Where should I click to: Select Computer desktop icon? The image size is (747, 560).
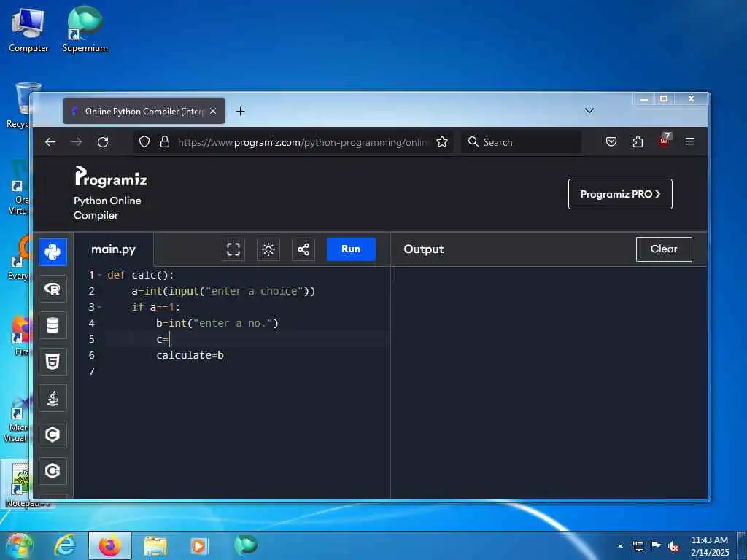[28, 30]
